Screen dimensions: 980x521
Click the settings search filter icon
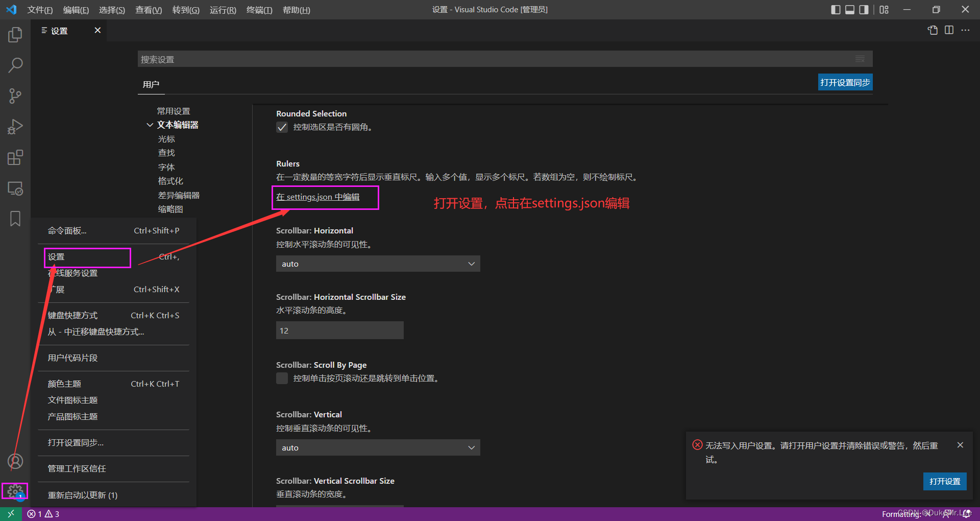(860, 59)
